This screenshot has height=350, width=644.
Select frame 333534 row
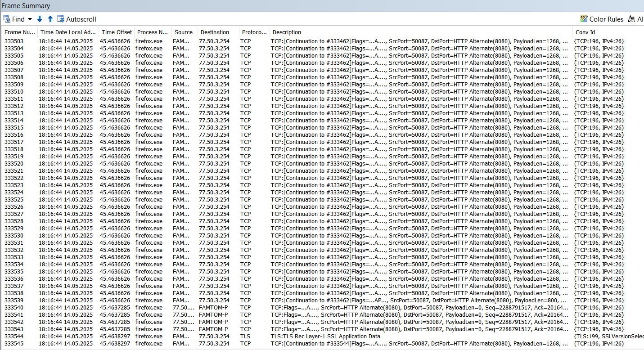click(322, 265)
